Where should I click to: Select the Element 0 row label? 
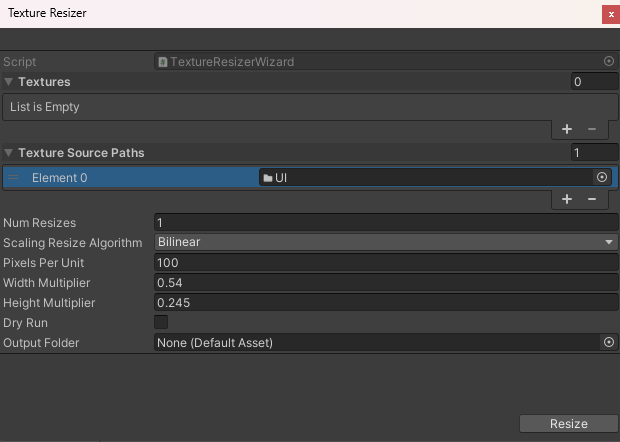59,178
